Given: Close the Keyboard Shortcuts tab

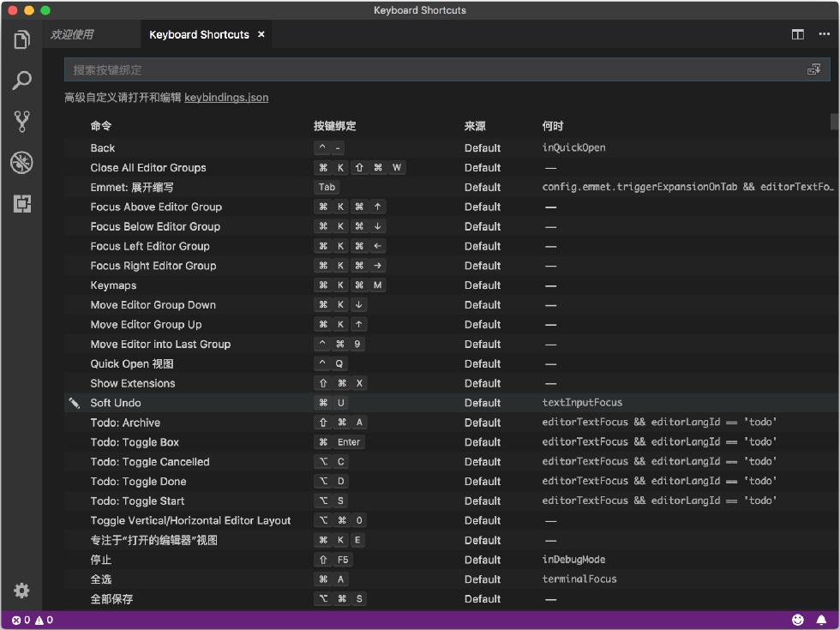Looking at the screenshot, I should (x=261, y=34).
